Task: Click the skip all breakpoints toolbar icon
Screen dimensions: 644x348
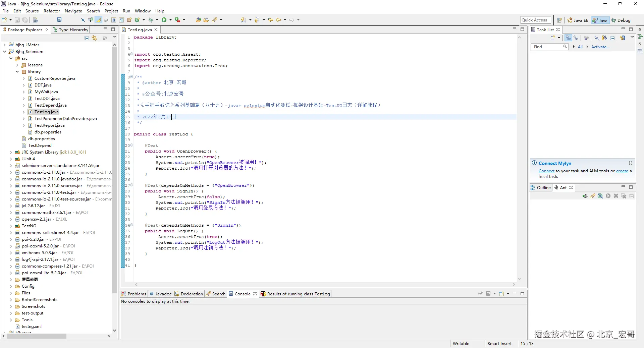Action: pos(83,20)
